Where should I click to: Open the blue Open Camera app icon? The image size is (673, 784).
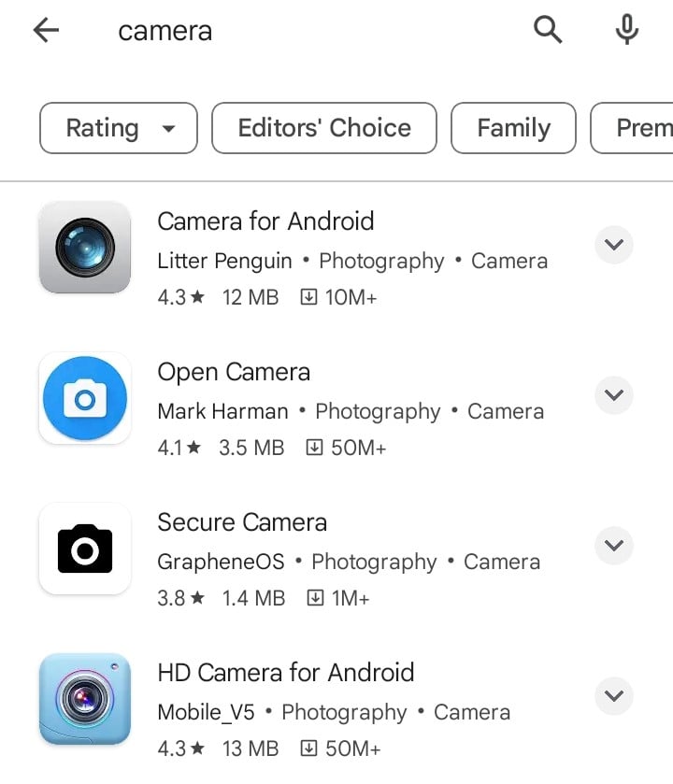point(85,398)
